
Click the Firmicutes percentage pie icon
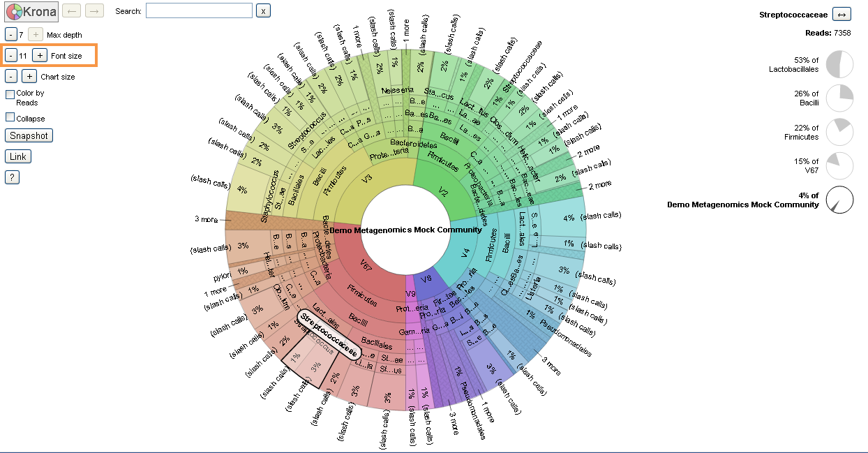click(839, 132)
